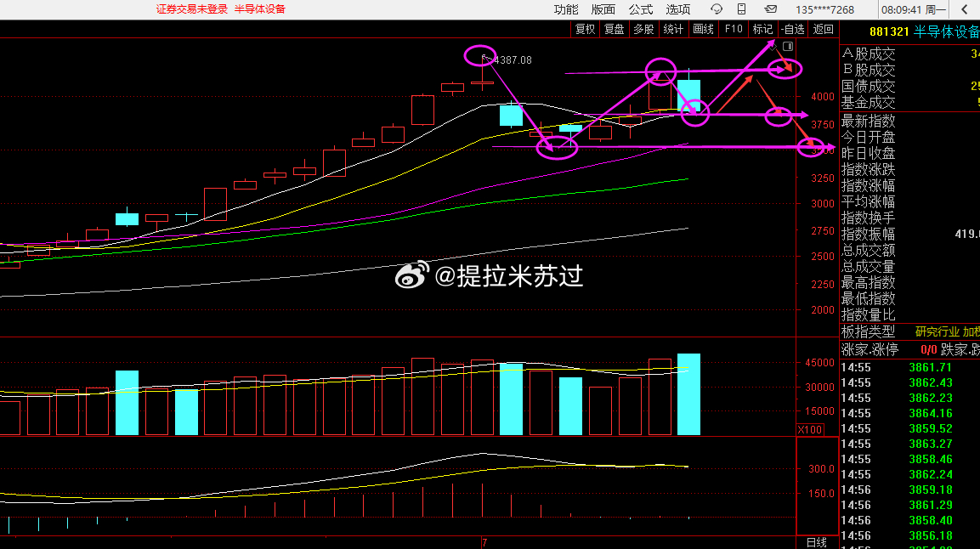Select the 画线 drawing tool button
980x549 pixels.
(703, 30)
